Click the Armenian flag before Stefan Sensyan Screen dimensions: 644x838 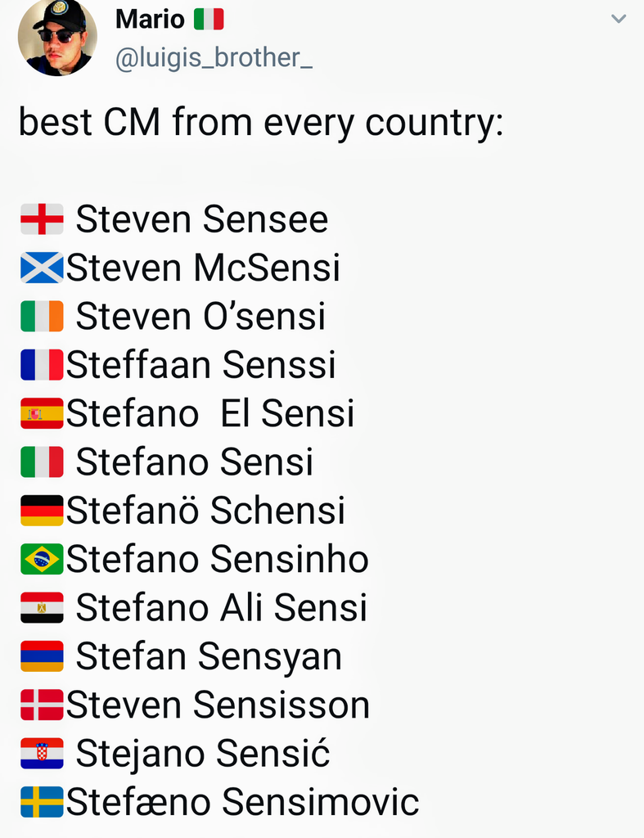click(42, 656)
